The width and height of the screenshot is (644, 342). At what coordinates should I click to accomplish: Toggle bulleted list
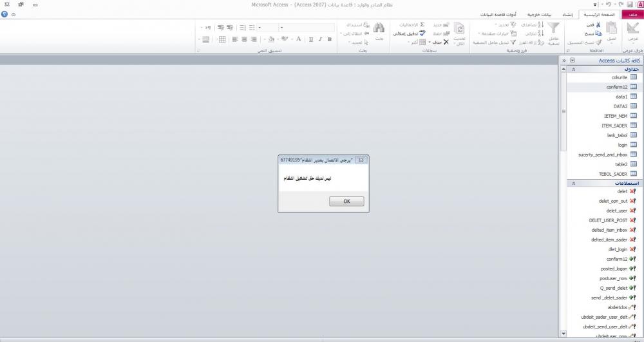pos(252,28)
